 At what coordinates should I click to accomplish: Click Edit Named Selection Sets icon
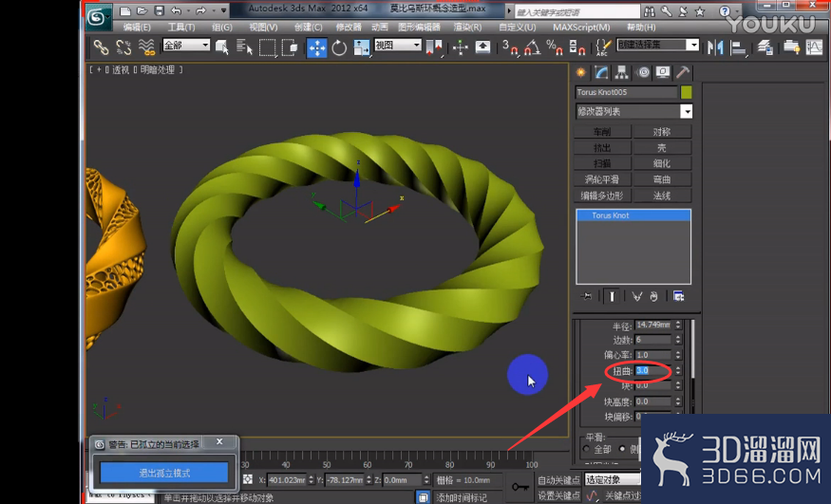pyautogui.click(x=602, y=47)
